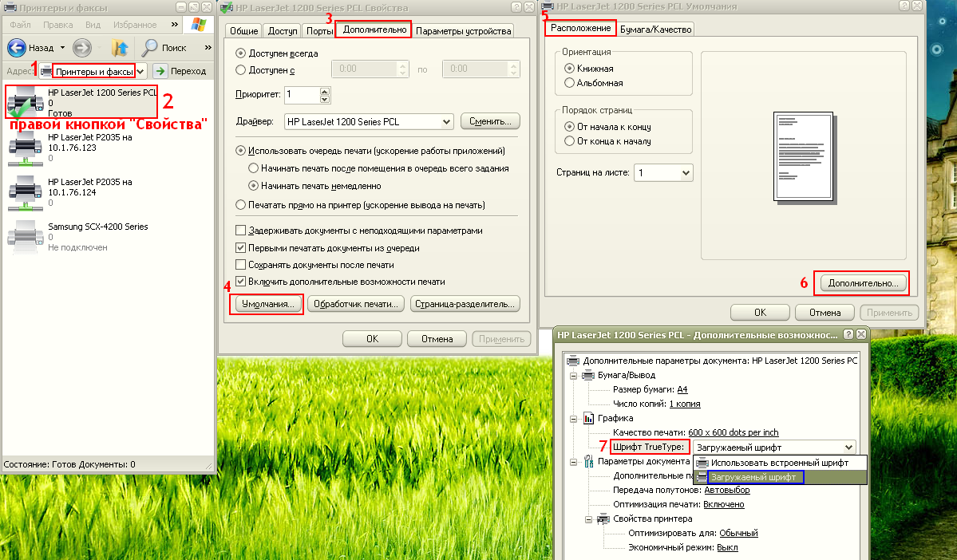Select the Samsung SCX-4200 Series printer icon
The image size is (957, 560).
(24, 237)
